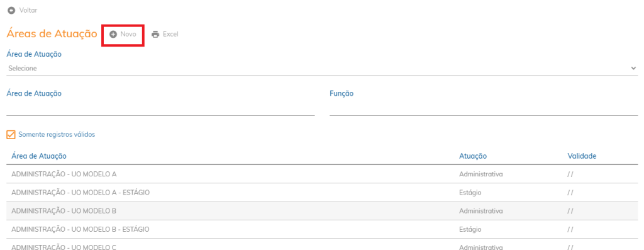Select row ADMINISTRAÇÃO - UO MODELO B - ESTÁGIO
This screenshot has width=644, height=250.
322,229
